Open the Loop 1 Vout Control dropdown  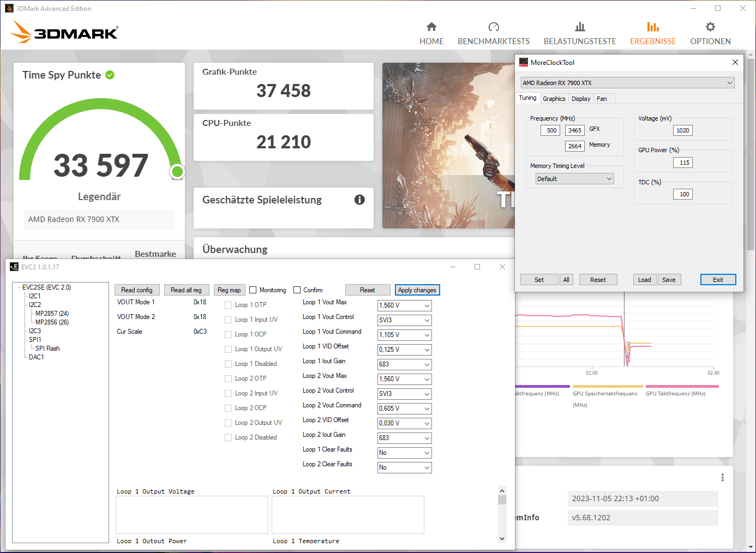(x=404, y=320)
